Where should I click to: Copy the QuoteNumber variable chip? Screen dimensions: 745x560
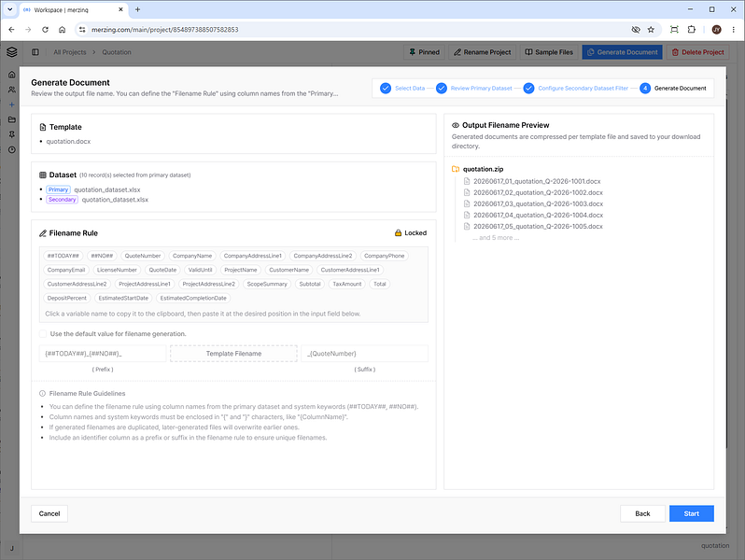tap(143, 256)
